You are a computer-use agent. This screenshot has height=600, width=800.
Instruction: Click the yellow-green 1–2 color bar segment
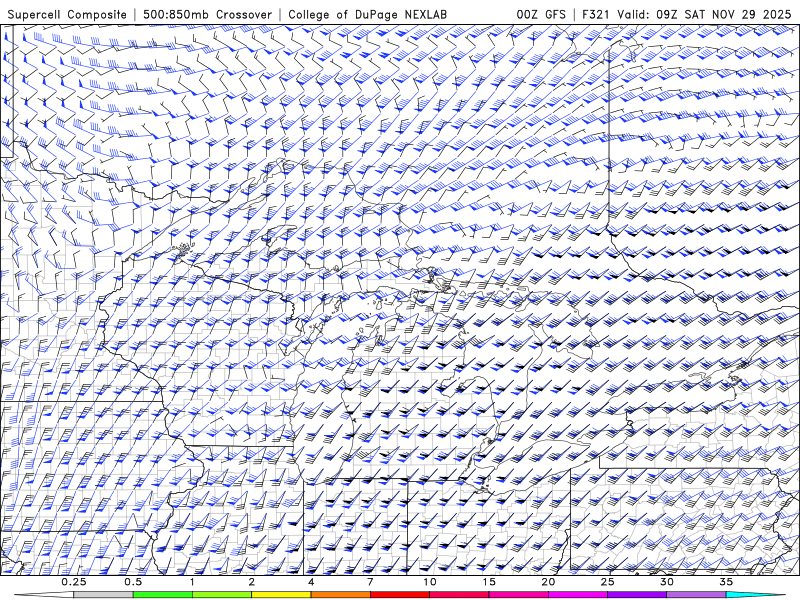[222, 595]
